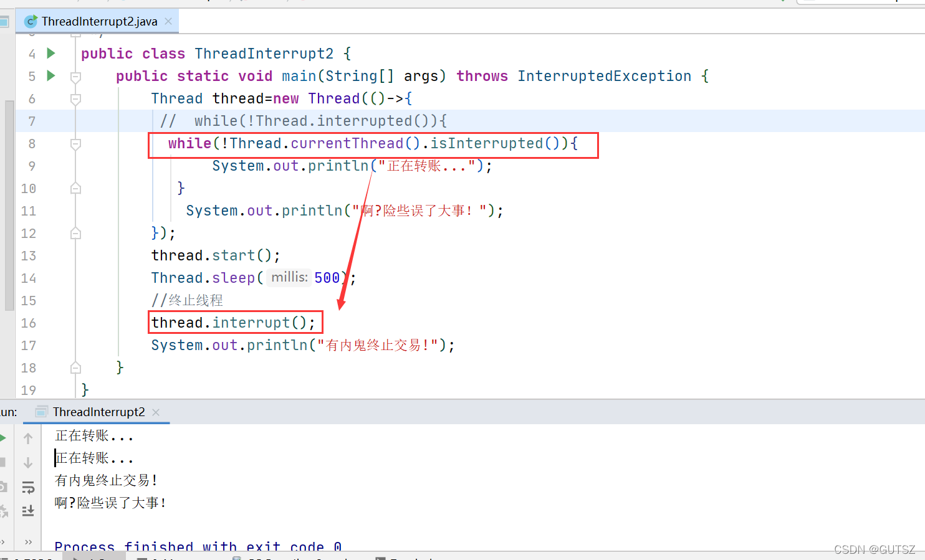Click fold end marker on line 18
The height and width of the screenshot is (560, 925).
point(75,368)
